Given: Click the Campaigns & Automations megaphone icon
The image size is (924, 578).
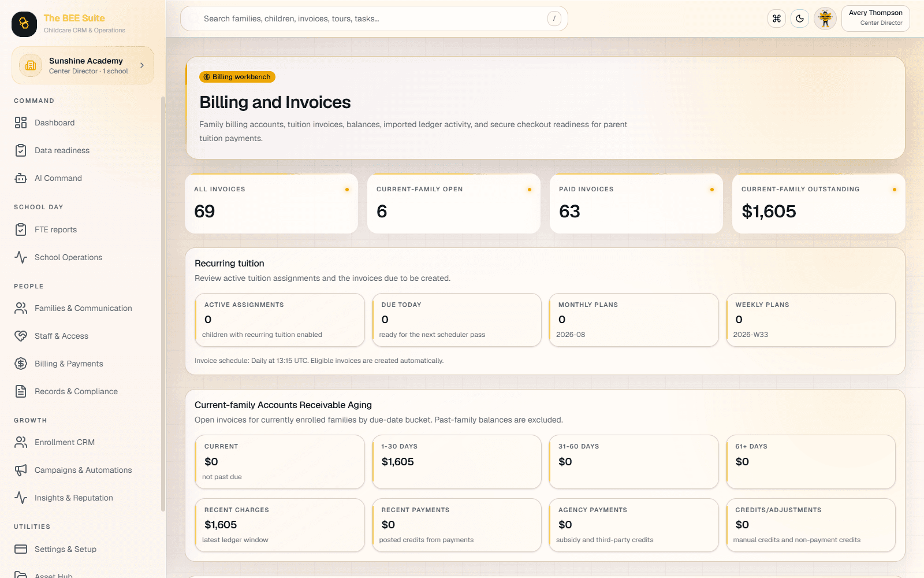Looking at the screenshot, I should tap(21, 470).
